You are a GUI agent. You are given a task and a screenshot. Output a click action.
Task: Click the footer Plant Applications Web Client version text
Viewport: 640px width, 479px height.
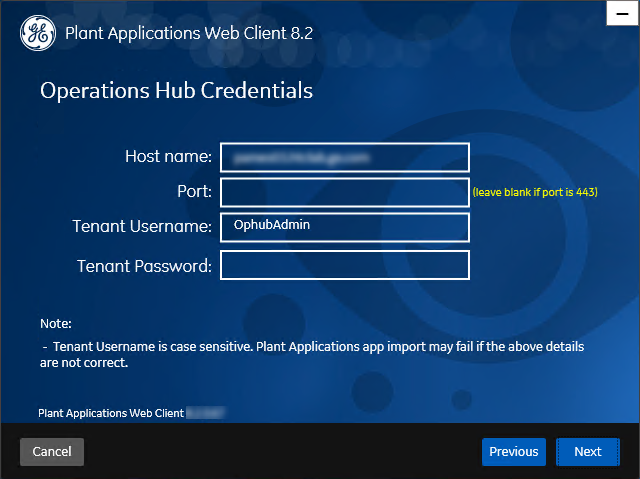[131, 413]
